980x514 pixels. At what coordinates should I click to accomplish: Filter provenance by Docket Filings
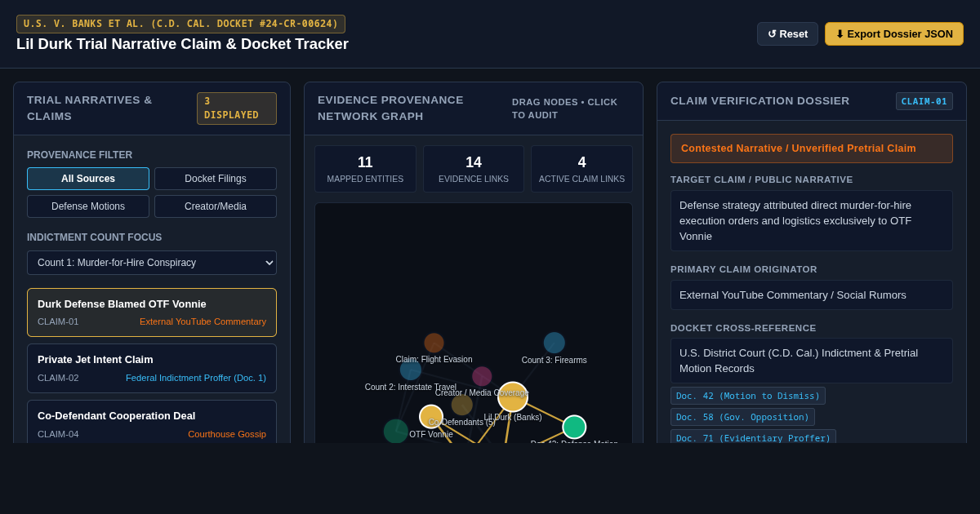[x=216, y=179]
